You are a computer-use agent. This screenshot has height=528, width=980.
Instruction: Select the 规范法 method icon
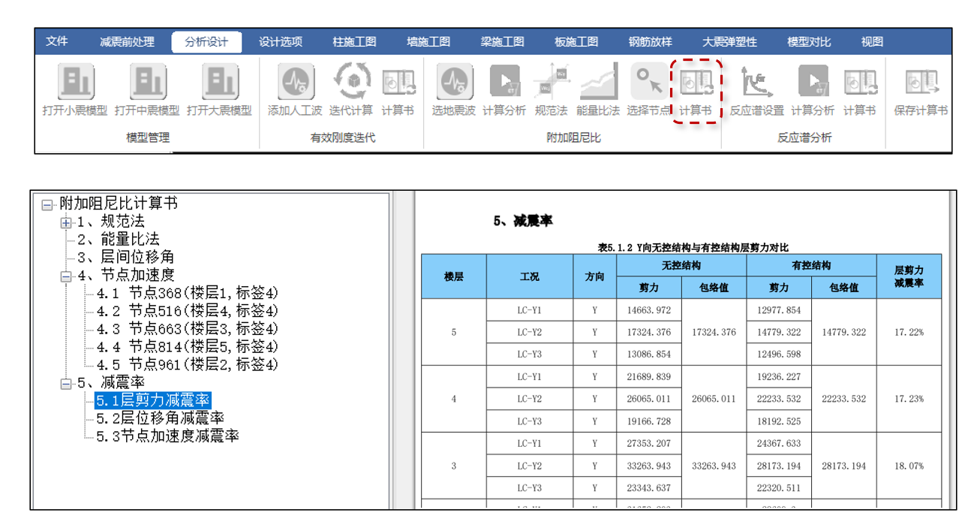point(551,83)
